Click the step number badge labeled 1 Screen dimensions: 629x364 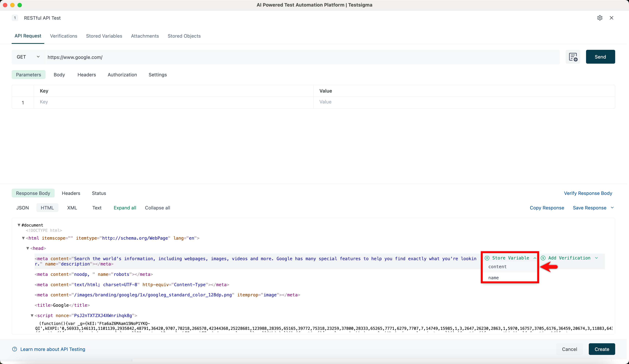coord(15,18)
